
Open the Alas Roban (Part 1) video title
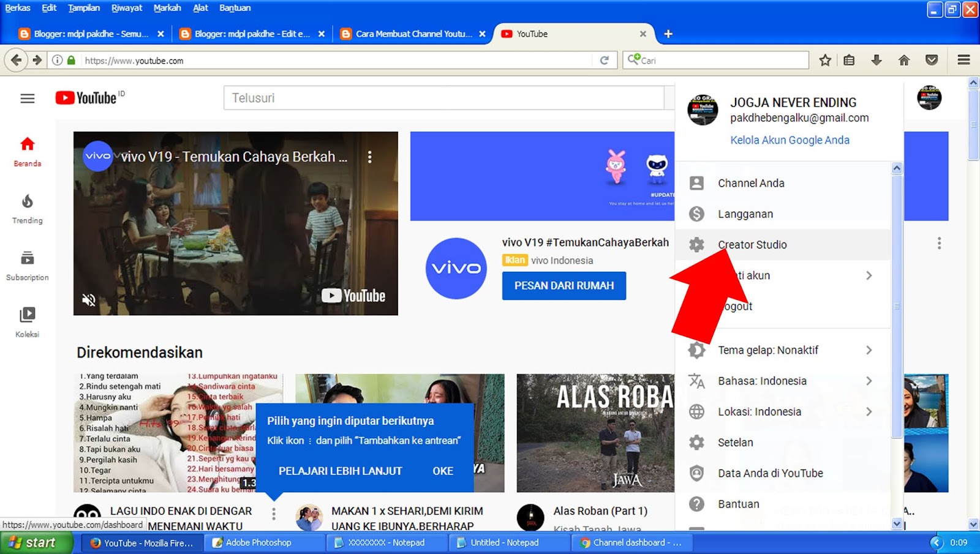(600, 511)
